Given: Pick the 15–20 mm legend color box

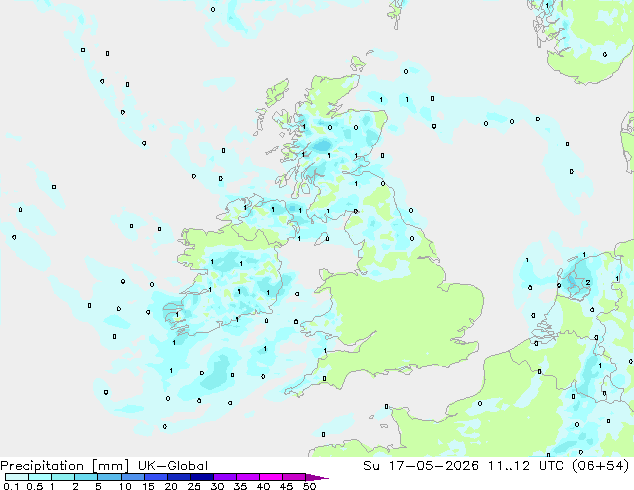Looking at the screenshot, I should pyautogui.click(x=155, y=477).
